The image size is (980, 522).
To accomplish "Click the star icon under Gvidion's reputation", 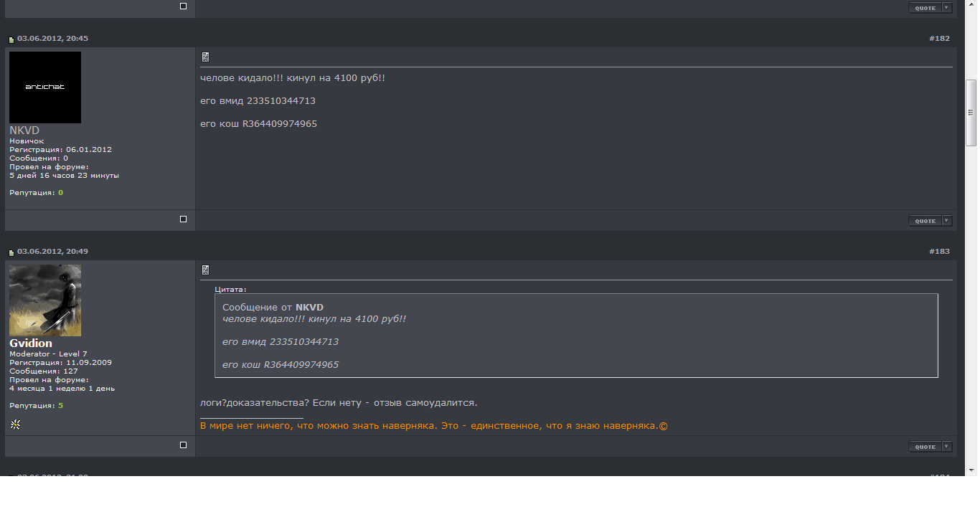I will (x=15, y=424).
